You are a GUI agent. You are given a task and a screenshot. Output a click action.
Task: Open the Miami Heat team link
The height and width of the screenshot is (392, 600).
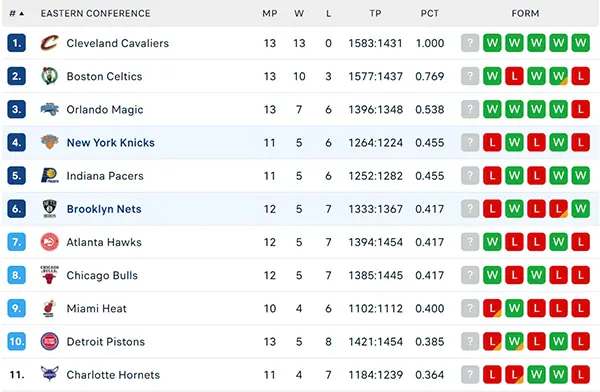[x=96, y=309]
